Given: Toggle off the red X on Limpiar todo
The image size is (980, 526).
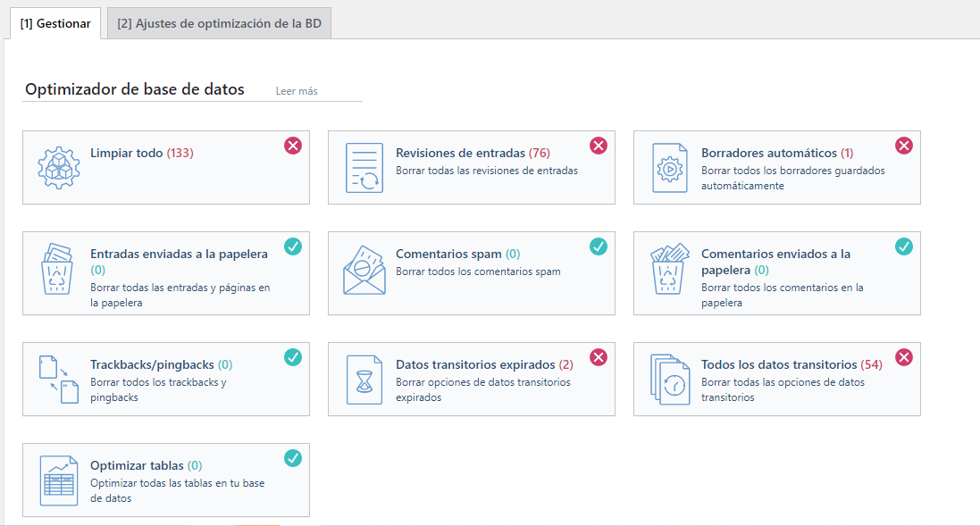Looking at the screenshot, I should click(292, 145).
